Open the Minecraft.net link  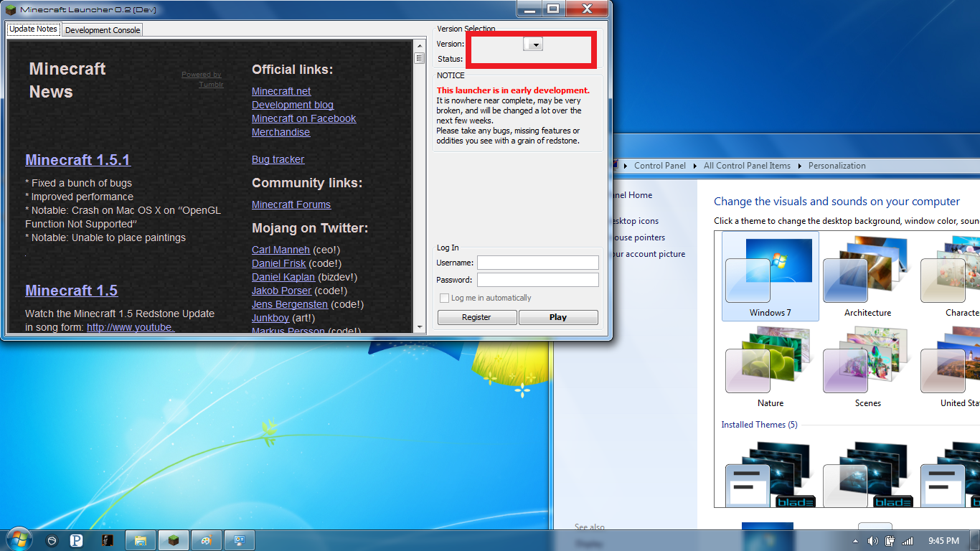tap(281, 91)
